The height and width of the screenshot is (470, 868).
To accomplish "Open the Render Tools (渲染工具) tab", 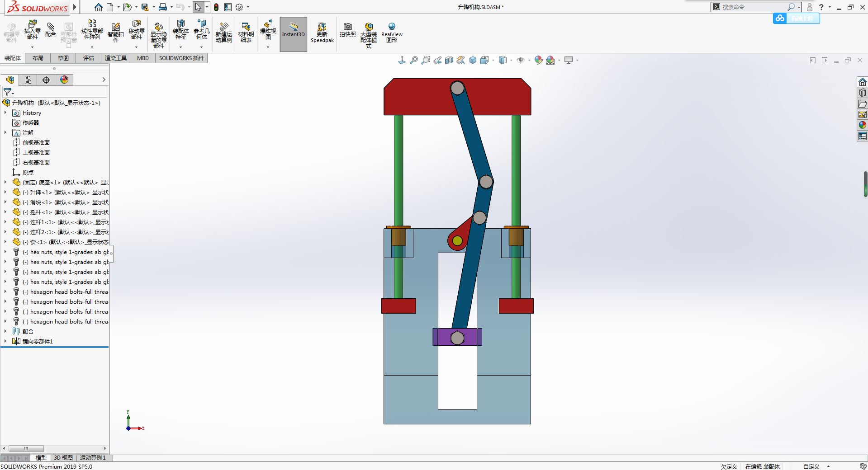I will point(116,58).
